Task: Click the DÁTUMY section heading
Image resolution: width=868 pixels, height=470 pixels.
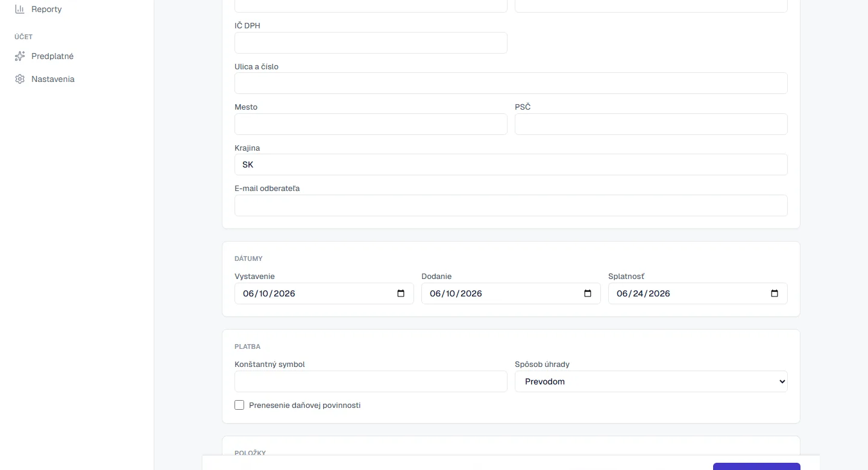Action: pyautogui.click(x=248, y=258)
